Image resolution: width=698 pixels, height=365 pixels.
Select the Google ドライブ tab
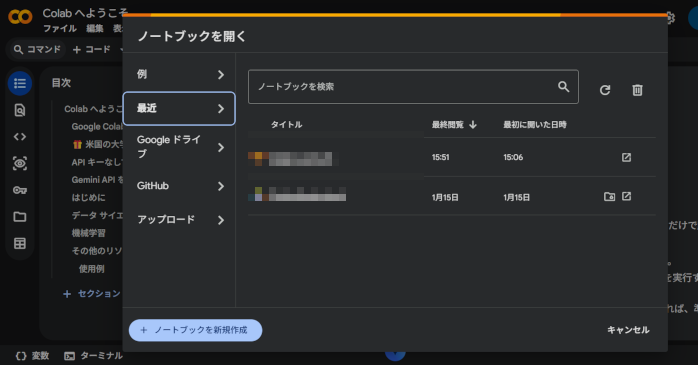pos(179,147)
